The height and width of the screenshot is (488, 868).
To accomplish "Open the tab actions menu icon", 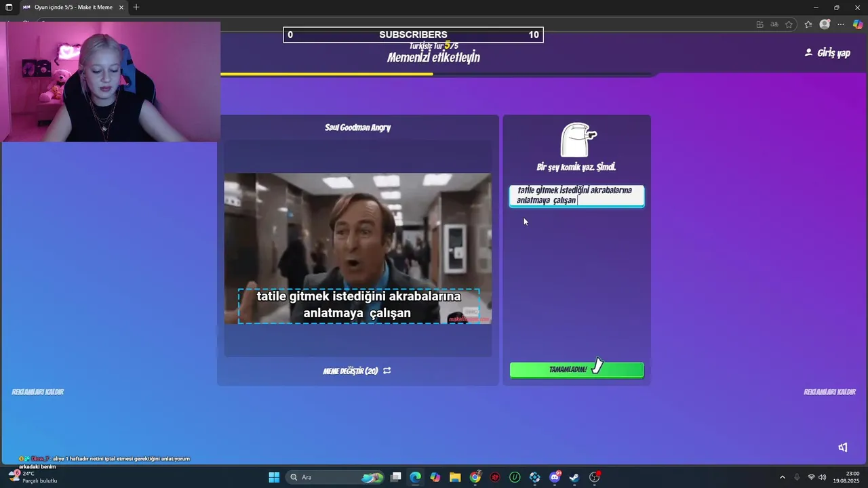I will (x=9, y=7).
